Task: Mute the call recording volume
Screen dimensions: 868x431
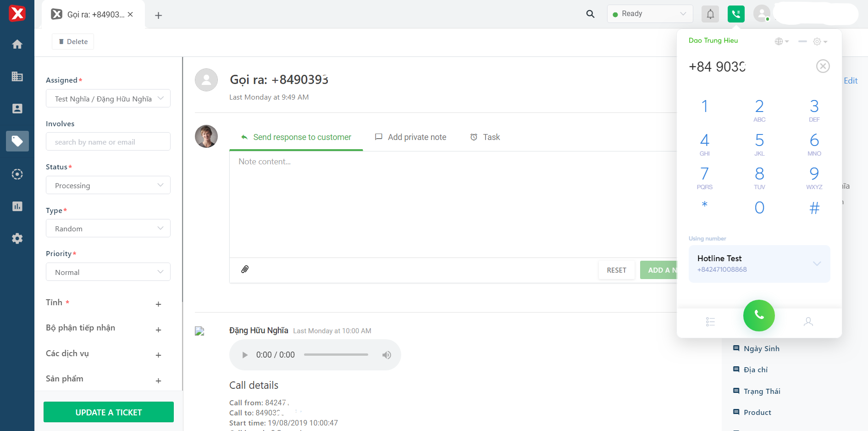Action: coord(387,355)
